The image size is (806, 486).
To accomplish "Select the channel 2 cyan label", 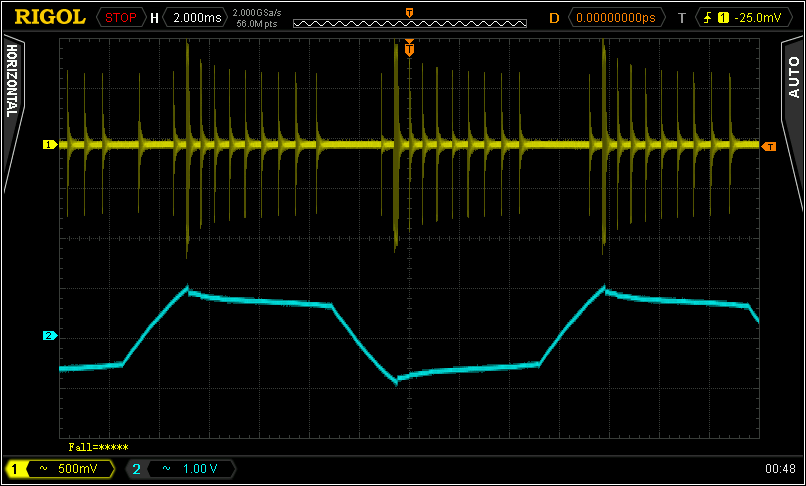I will 136,469.
